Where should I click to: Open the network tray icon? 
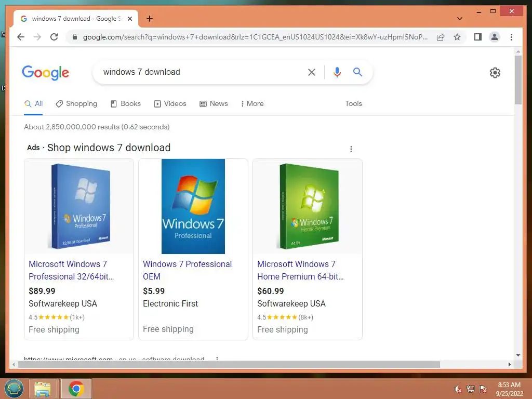[471, 389]
